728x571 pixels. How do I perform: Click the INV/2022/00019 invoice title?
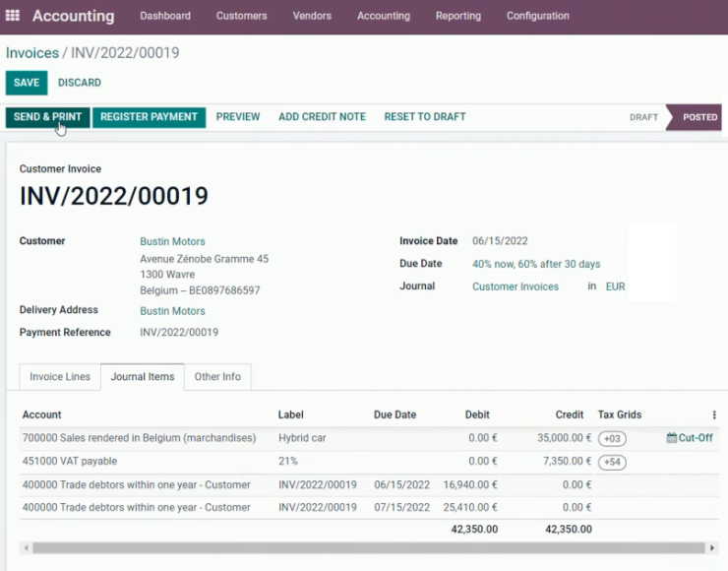click(x=114, y=196)
